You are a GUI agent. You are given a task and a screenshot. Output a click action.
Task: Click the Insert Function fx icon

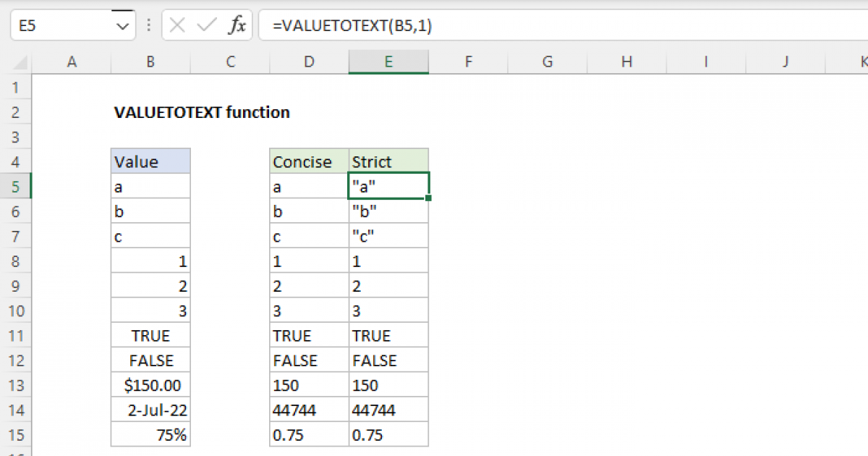[237, 26]
